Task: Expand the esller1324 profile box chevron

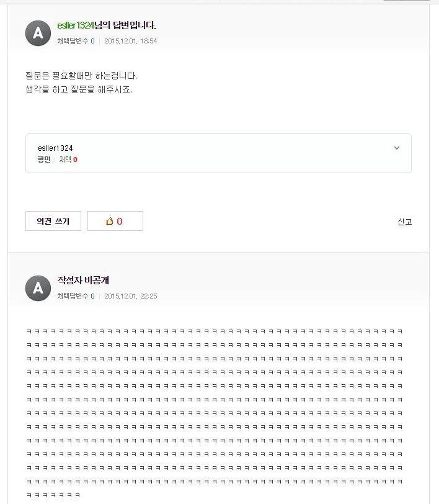Action: [397, 148]
